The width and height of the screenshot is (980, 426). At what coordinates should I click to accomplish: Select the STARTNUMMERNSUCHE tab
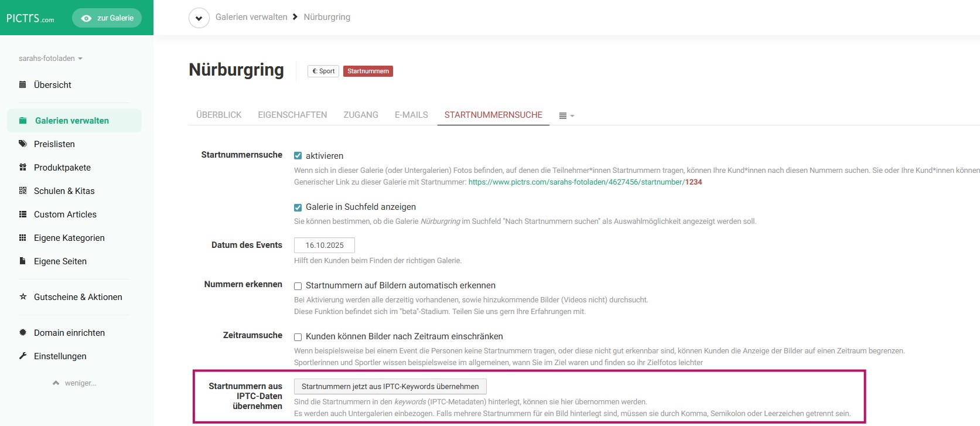coord(493,115)
